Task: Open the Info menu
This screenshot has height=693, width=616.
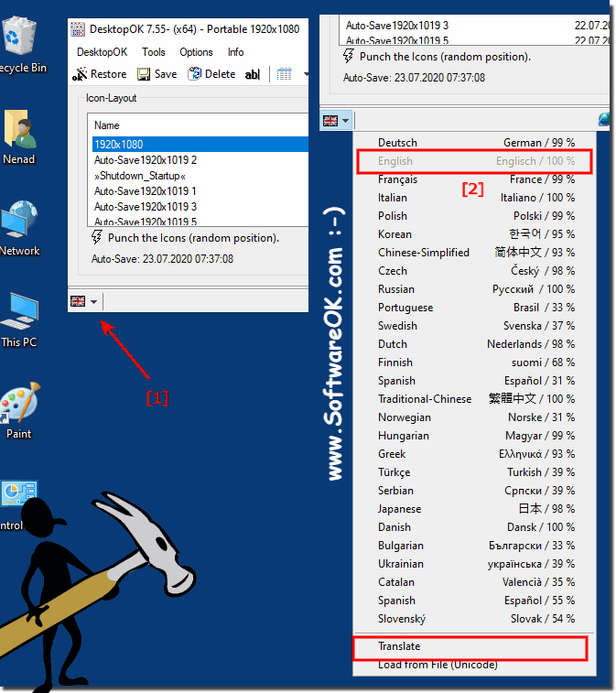Action: click(x=235, y=52)
